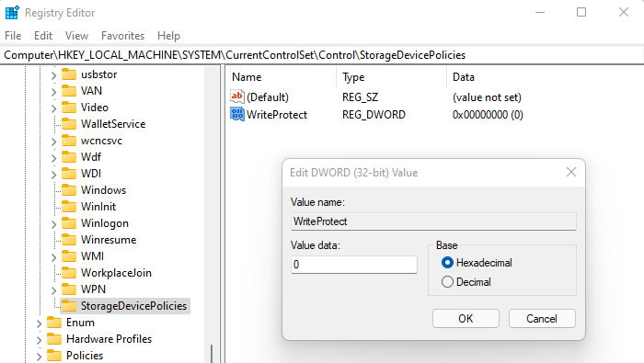Open the Favorites menu

122,36
